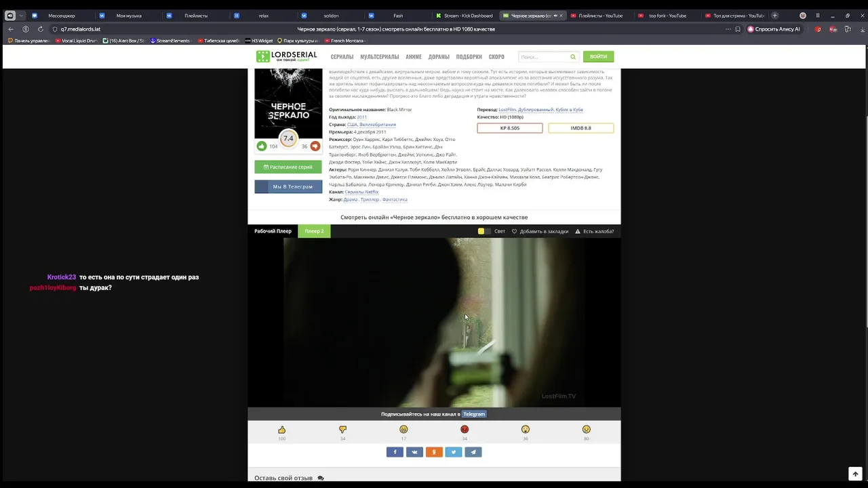
Task: Open the 'LostFilm' translation link
Action: coord(507,110)
